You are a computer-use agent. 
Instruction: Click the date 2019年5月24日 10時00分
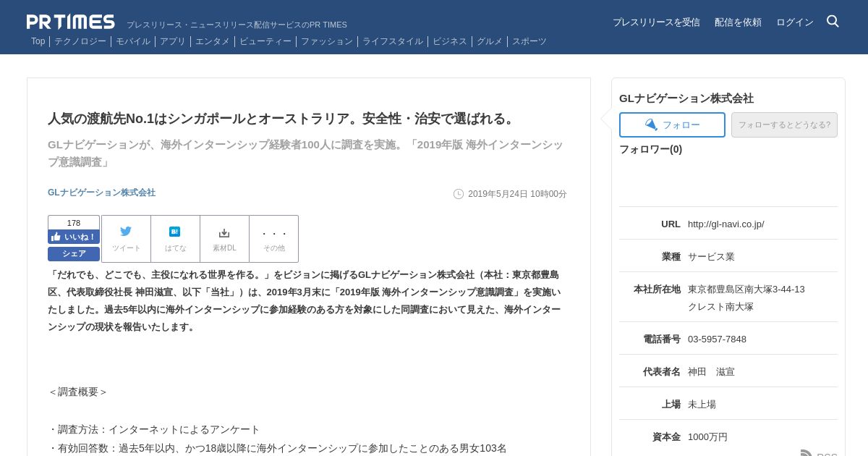pyautogui.click(x=517, y=194)
